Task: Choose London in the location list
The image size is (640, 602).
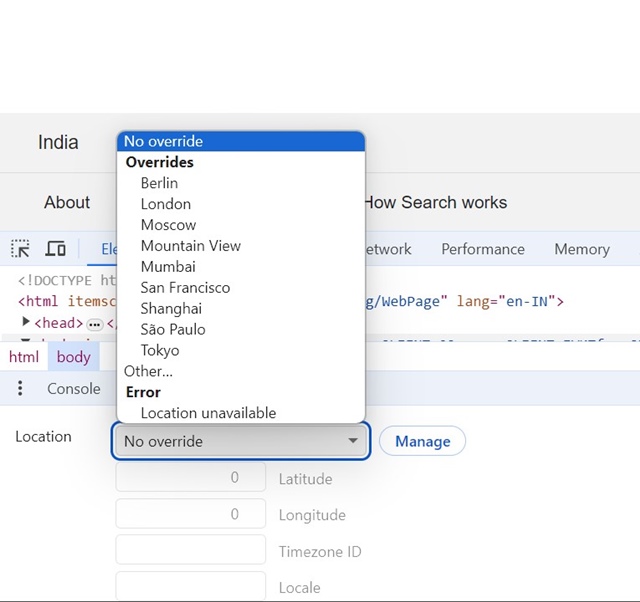Action: click(x=165, y=204)
